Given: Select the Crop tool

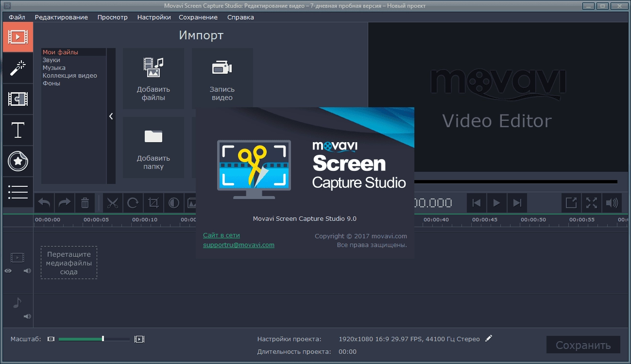Looking at the screenshot, I should pos(153,203).
